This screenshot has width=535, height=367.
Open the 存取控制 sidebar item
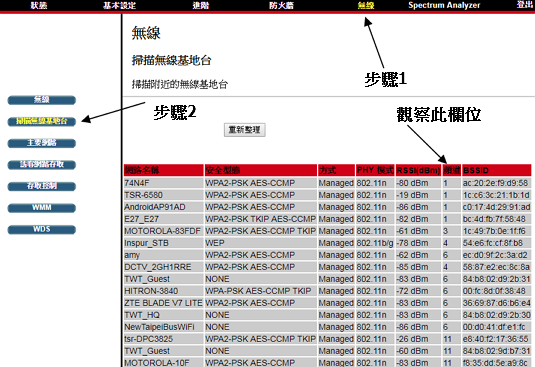(42, 186)
